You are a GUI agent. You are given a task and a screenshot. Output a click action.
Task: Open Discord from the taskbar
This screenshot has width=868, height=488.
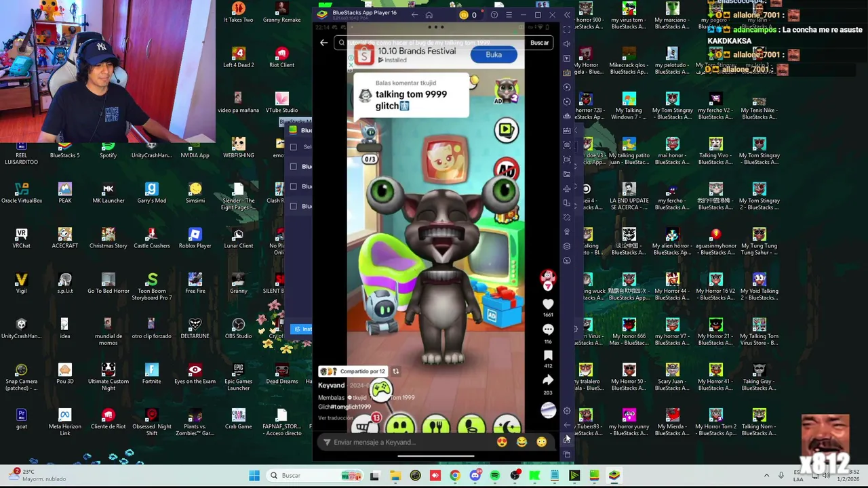475,476
